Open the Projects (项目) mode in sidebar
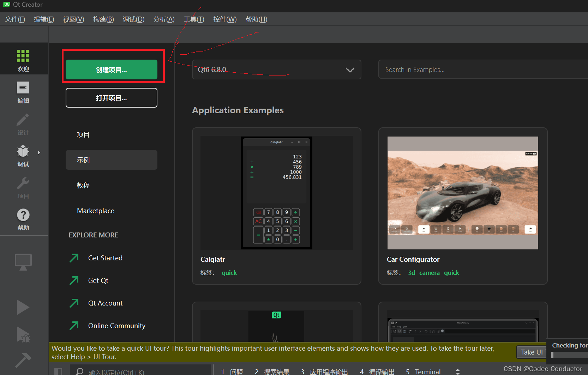The image size is (588, 375). pyautogui.click(x=23, y=188)
